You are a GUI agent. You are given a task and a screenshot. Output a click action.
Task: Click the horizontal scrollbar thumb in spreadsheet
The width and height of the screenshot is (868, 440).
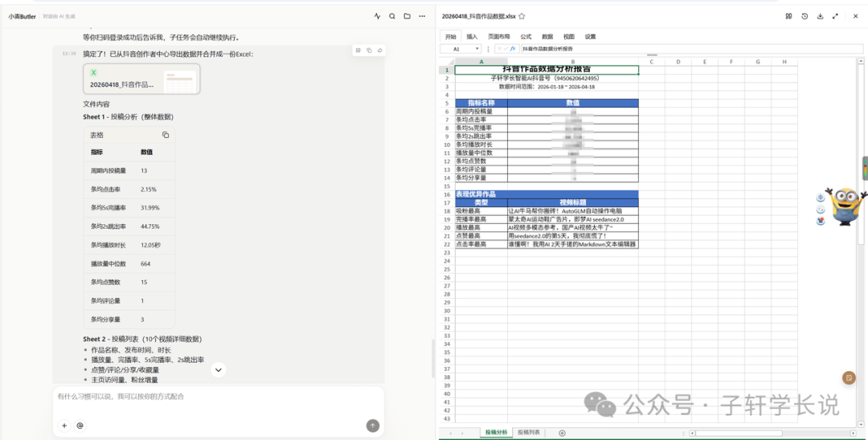[739, 434]
